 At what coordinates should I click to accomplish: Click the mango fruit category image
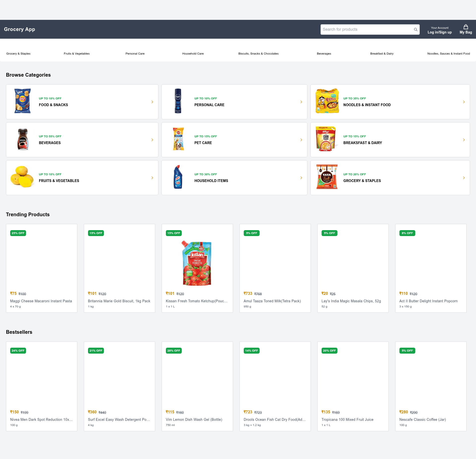click(x=22, y=177)
